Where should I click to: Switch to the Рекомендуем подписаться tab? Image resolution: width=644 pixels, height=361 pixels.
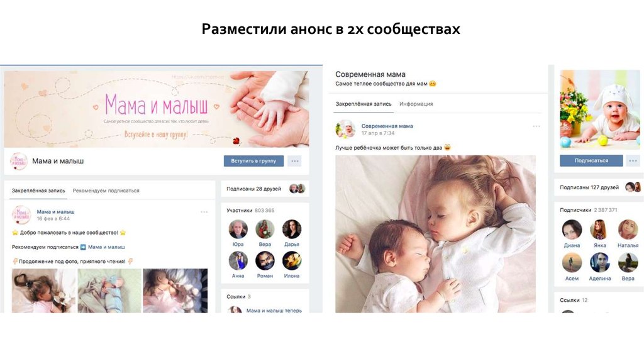point(106,191)
